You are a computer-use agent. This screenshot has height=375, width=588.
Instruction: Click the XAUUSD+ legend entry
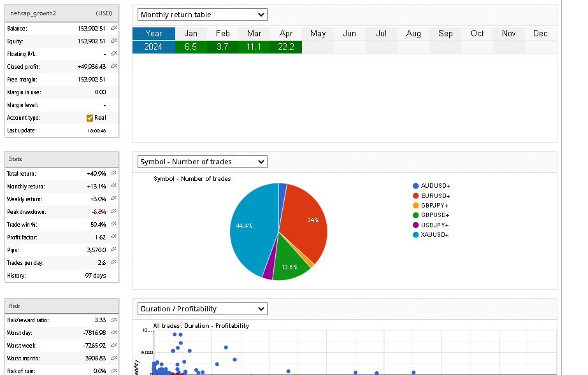tap(435, 235)
